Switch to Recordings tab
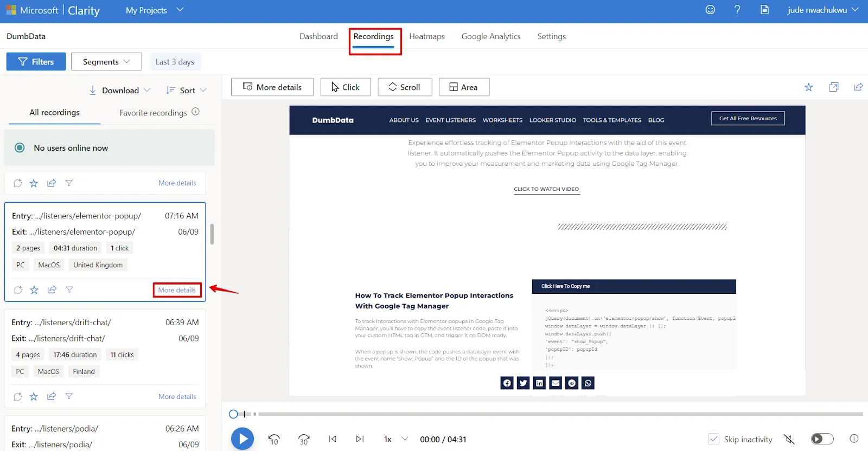This screenshot has width=868, height=451. click(x=374, y=36)
